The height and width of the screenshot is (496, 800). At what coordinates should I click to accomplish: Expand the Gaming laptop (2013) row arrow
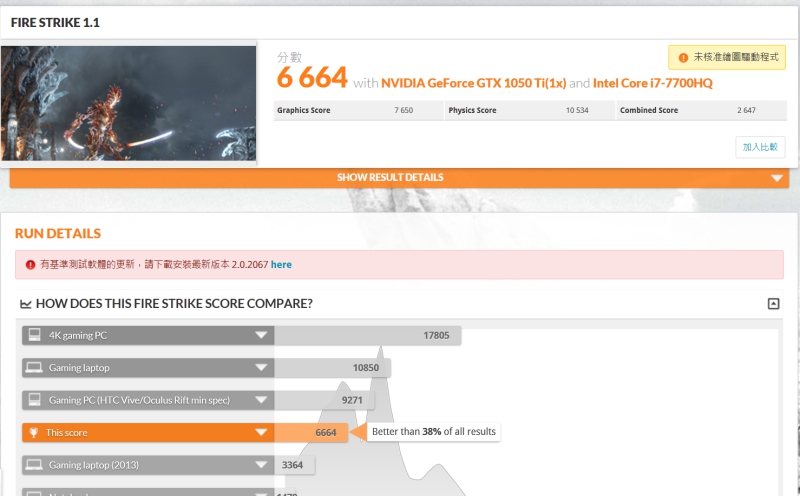click(261, 464)
